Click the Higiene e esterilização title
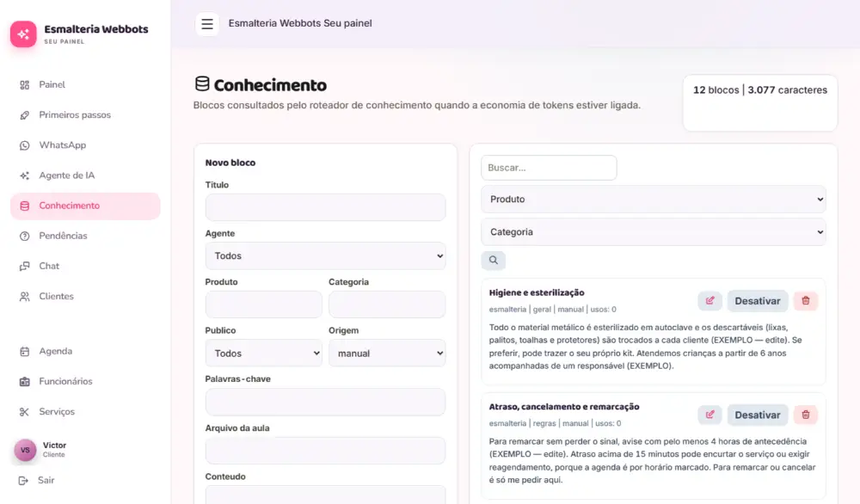Viewport: 860px width, 504px height. tap(537, 293)
